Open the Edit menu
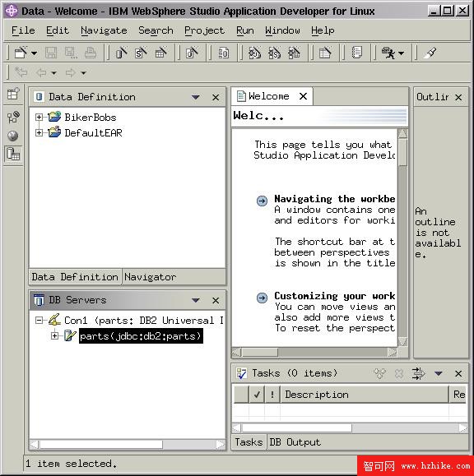474x476 pixels. 58,30
